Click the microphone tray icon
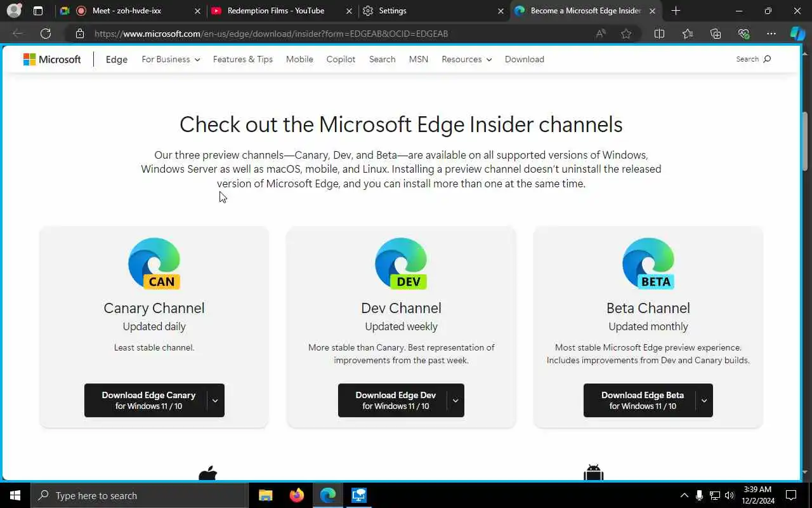The image size is (812, 508). click(x=699, y=495)
